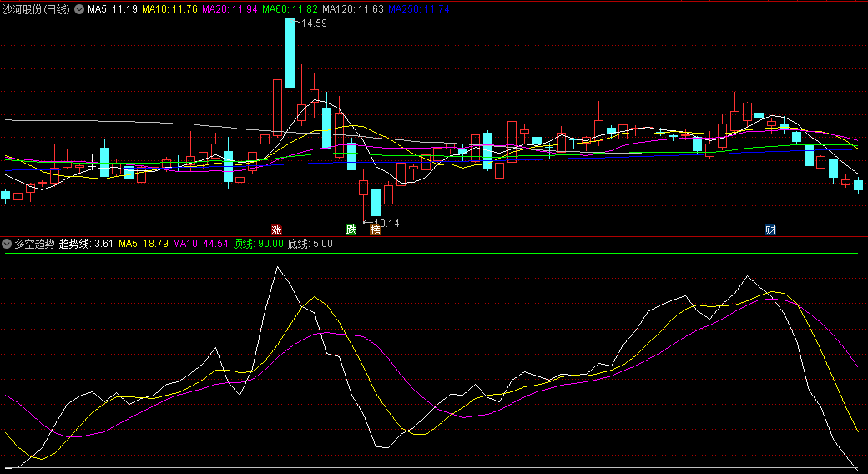
Task: Click the MA250: 11.74 label
Action: 418,9
